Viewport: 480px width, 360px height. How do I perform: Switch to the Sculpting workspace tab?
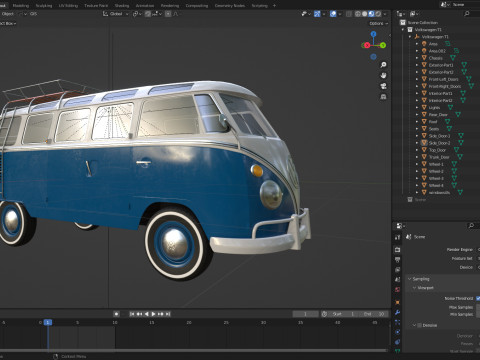[x=44, y=6]
